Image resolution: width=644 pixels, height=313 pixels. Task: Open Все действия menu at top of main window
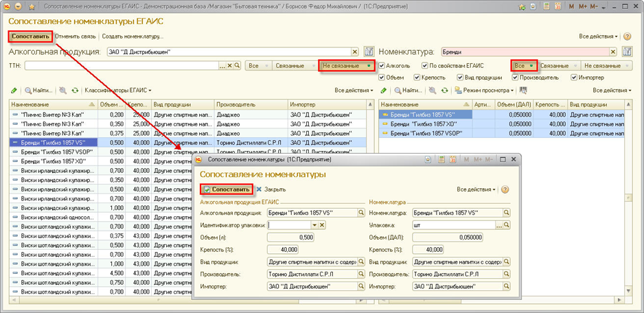[599, 36]
